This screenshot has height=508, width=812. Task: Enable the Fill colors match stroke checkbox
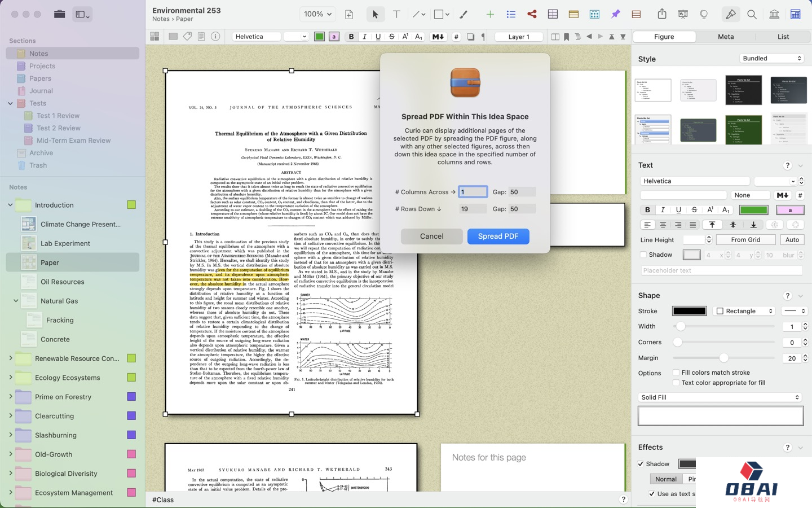click(x=676, y=373)
